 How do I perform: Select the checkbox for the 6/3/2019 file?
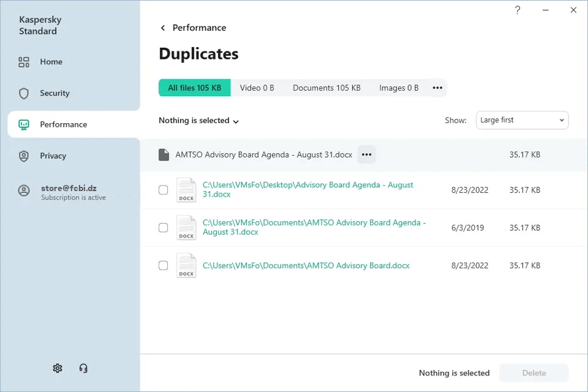point(164,228)
